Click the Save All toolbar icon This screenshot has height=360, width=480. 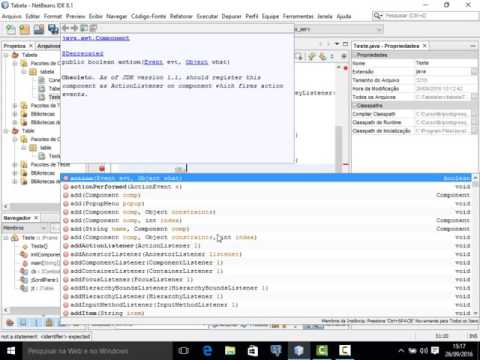click(53, 30)
